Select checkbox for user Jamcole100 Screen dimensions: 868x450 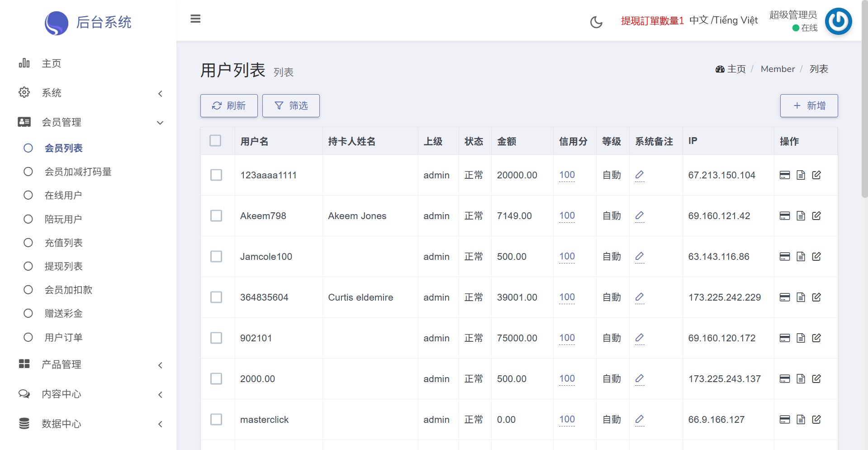point(216,257)
